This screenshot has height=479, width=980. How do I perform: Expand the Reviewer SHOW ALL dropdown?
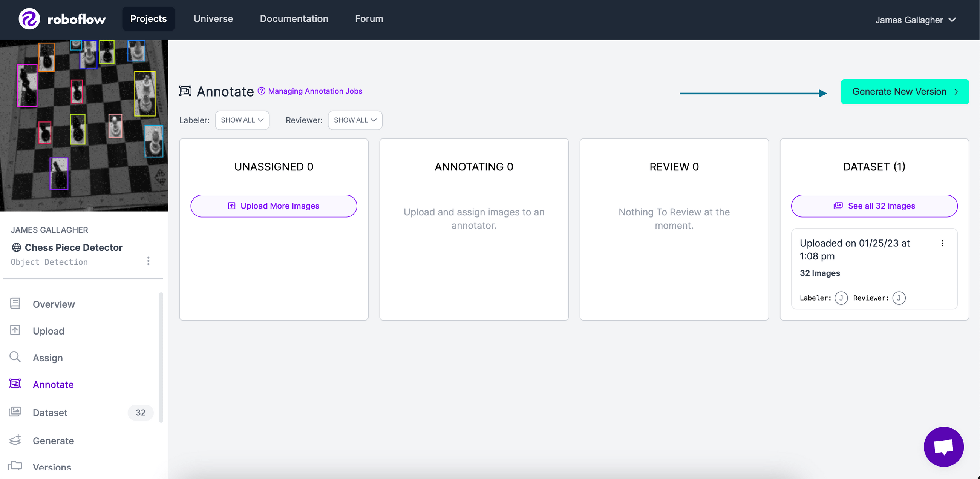click(355, 120)
